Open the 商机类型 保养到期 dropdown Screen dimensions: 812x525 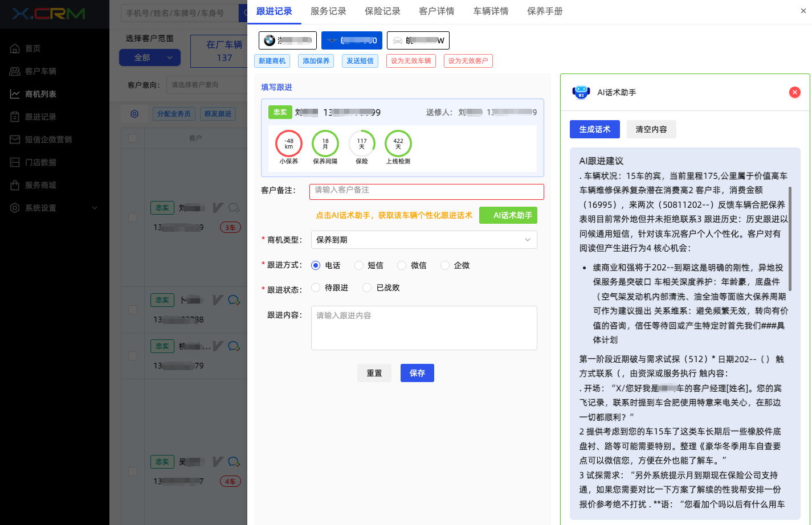(x=424, y=240)
